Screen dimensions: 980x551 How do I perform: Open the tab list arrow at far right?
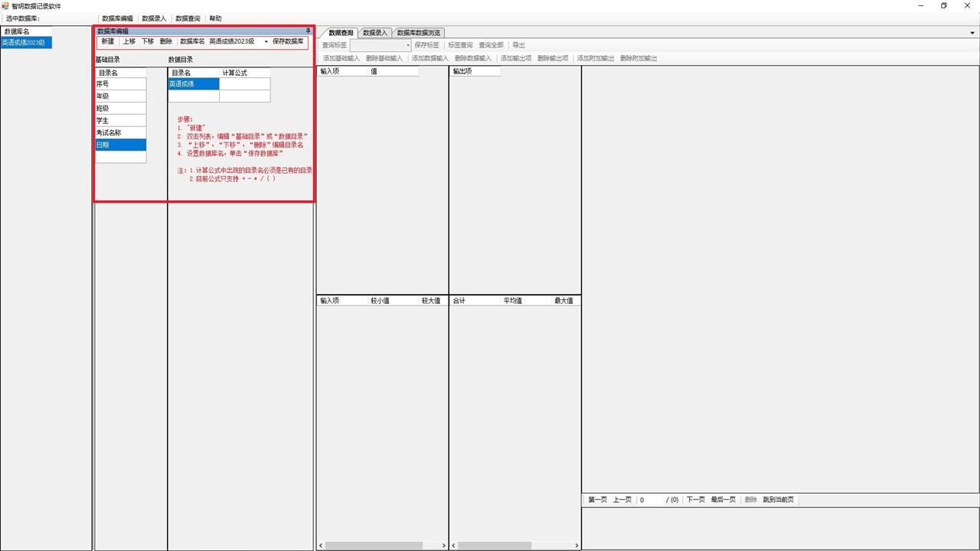(972, 34)
